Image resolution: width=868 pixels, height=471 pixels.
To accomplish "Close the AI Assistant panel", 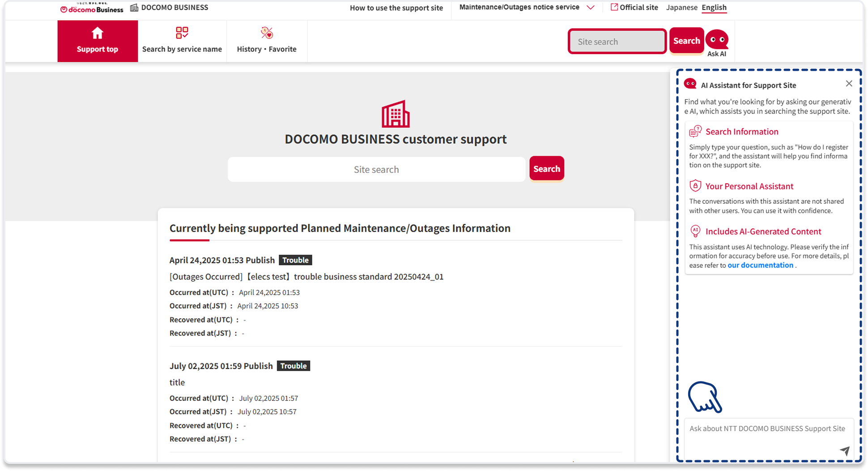I will (849, 84).
